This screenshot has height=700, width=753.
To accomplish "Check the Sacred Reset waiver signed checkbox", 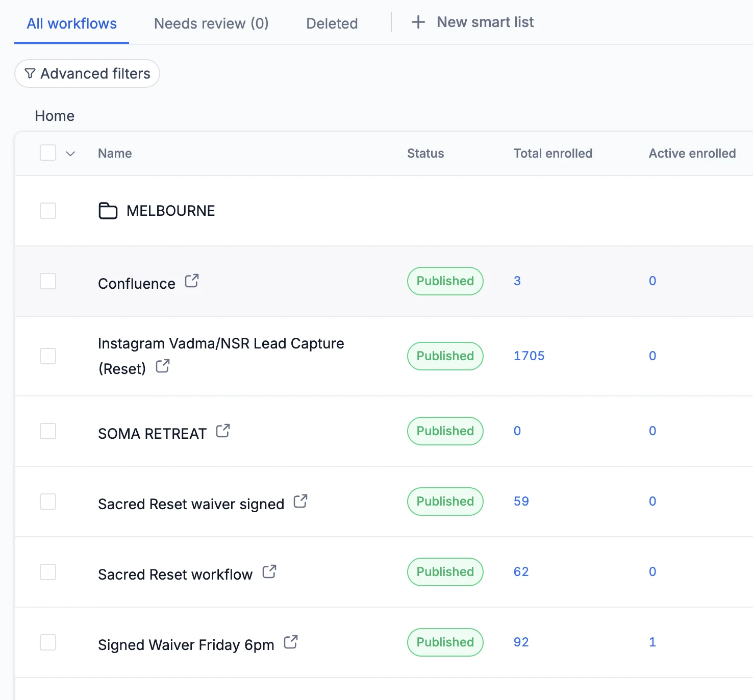I will (x=48, y=502).
